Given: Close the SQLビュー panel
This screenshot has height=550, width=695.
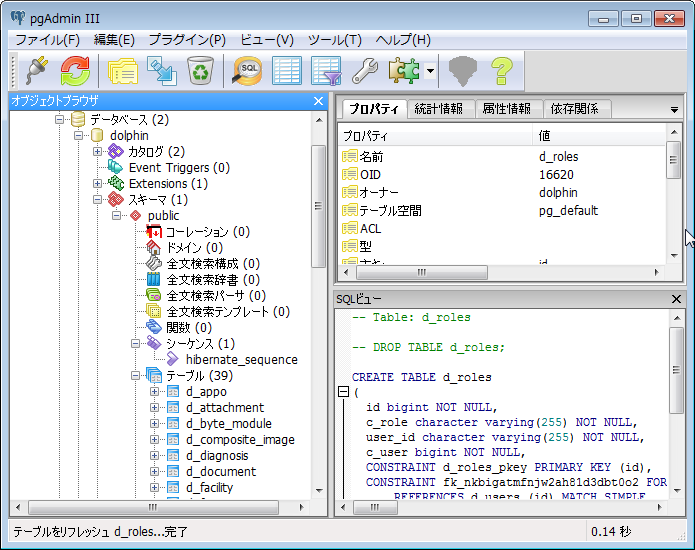Looking at the screenshot, I should tap(676, 299).
